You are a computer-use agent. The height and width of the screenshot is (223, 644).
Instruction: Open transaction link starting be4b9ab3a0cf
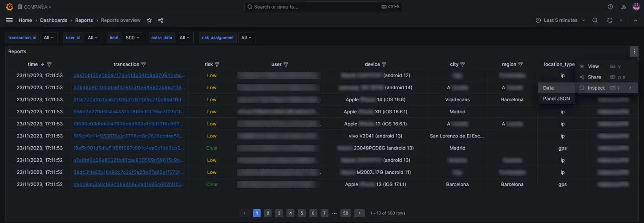click(x=129, y=184)
